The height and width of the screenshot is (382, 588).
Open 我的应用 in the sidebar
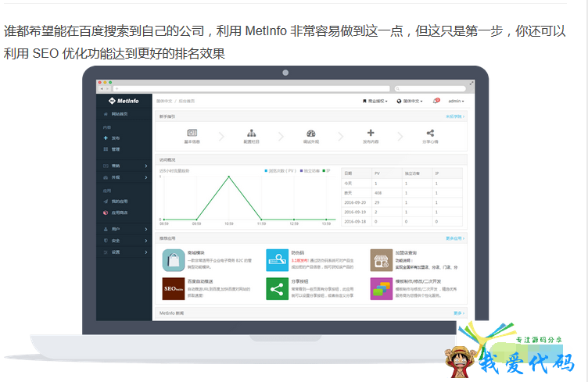pos(116,202)
